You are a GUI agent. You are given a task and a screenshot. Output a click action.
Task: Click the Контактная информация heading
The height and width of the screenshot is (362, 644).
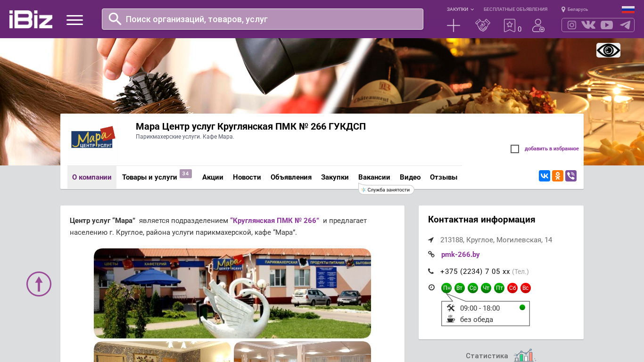tap(482, 220)
